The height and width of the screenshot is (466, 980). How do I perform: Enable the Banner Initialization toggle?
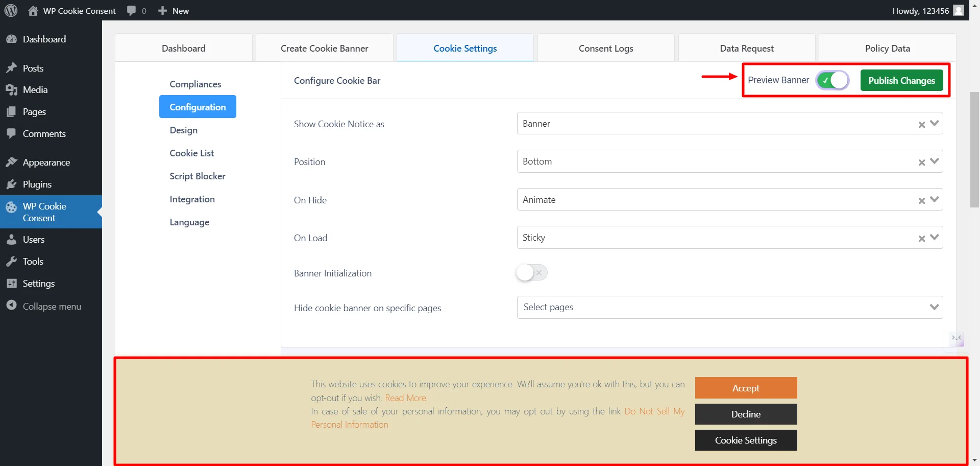(x=531, y=272)
